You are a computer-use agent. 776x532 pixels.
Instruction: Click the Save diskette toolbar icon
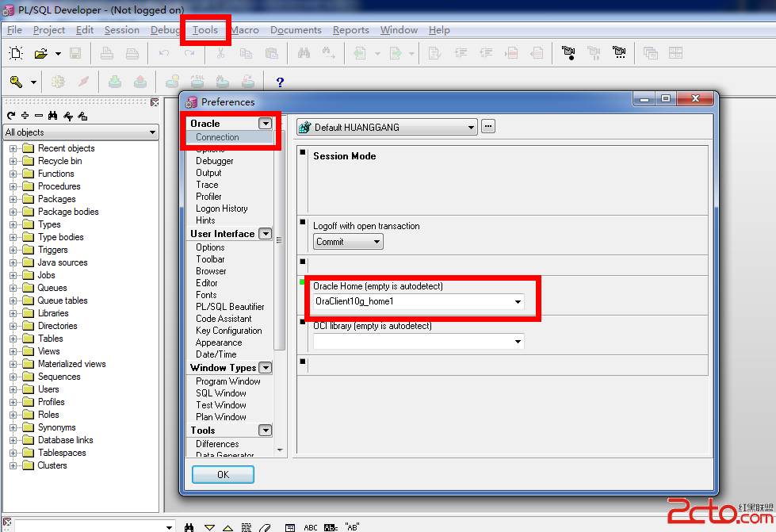75,53
